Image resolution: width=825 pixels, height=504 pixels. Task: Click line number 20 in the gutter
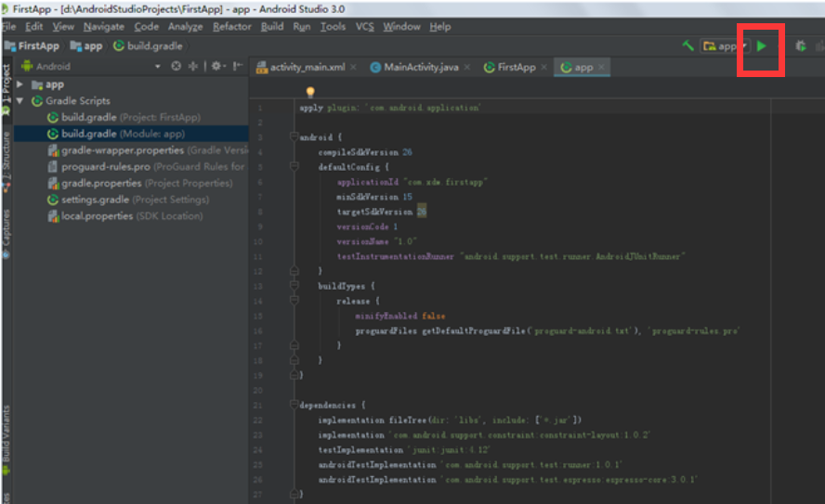258,390
